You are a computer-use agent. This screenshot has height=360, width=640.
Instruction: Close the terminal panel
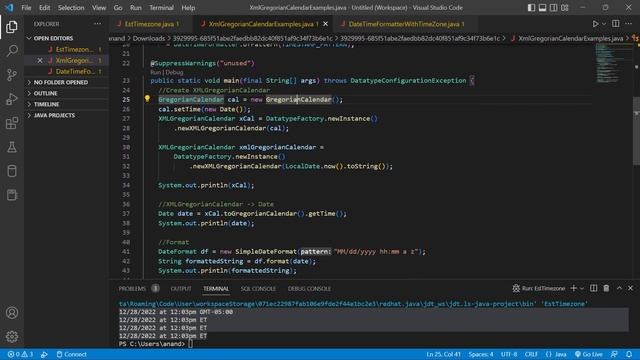click(x=630, y=288)
